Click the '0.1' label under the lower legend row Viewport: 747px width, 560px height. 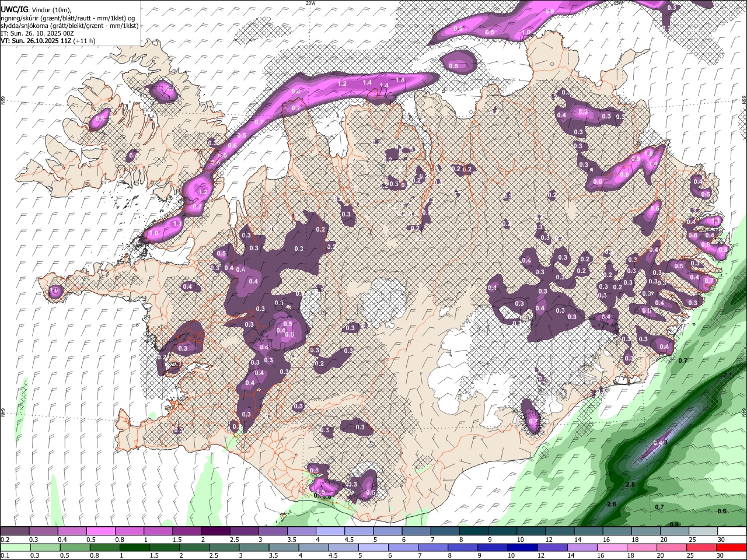5,555
